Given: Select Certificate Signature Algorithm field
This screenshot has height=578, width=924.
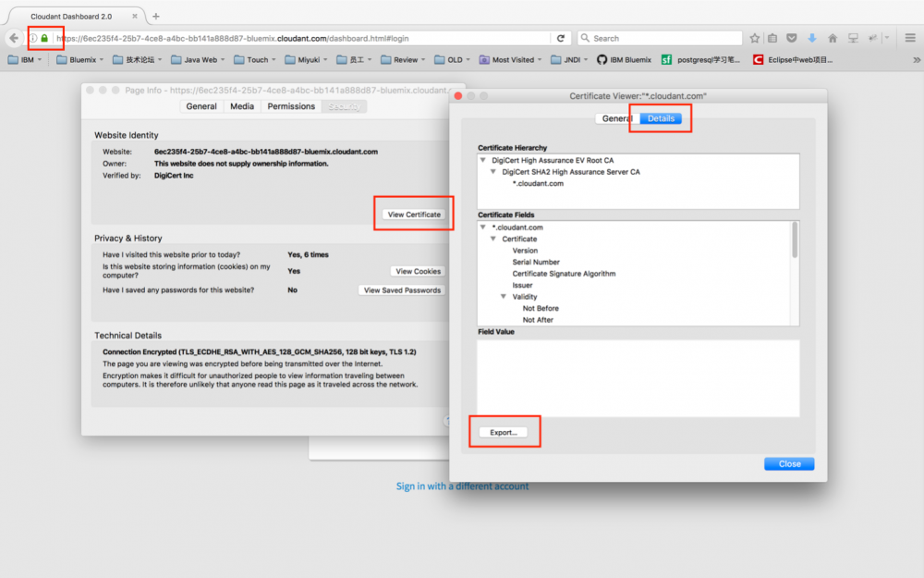Looking at the screenshot, I should click(x=564, y=274).
